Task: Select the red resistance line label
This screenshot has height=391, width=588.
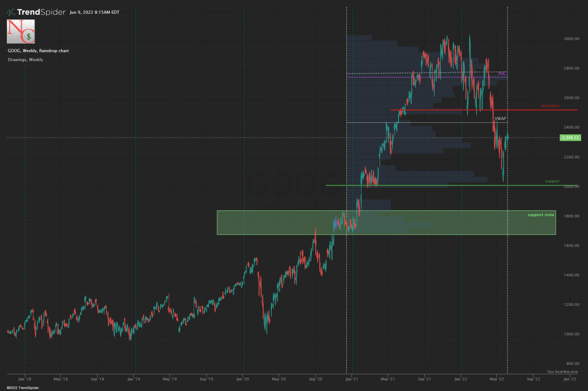Action: point(550,106)
